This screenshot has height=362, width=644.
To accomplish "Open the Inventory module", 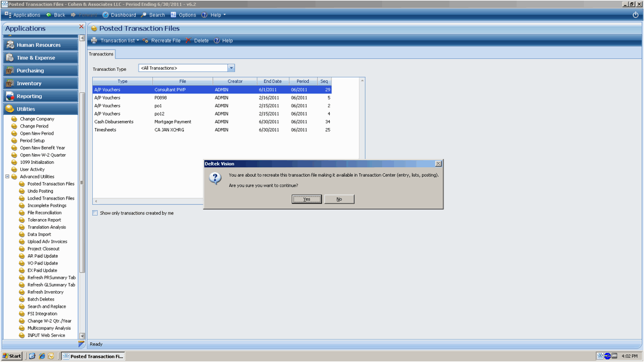I will 29,83.
